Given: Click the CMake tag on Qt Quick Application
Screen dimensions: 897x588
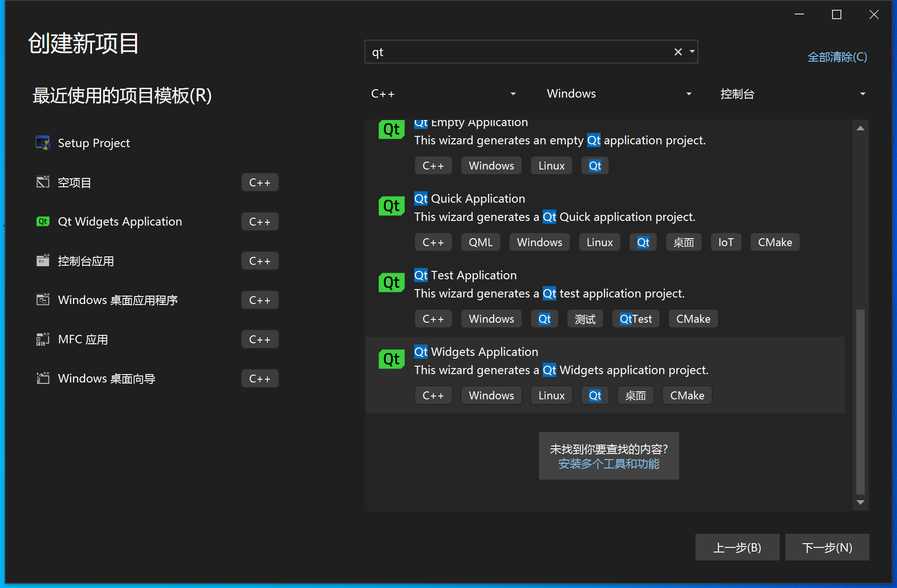Looking at the screenshot, I should tap(775, 242).
